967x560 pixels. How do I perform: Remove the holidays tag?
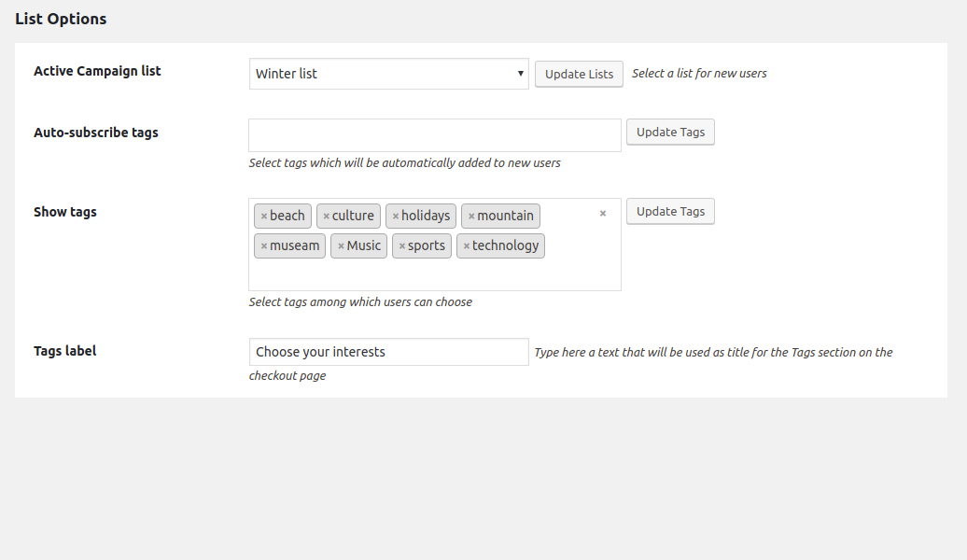(x=396, y=217)
